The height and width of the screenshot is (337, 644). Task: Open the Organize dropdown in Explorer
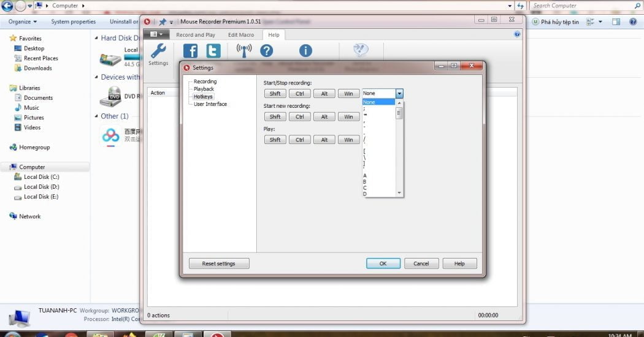pyautogui.click(x=23, y=22)
